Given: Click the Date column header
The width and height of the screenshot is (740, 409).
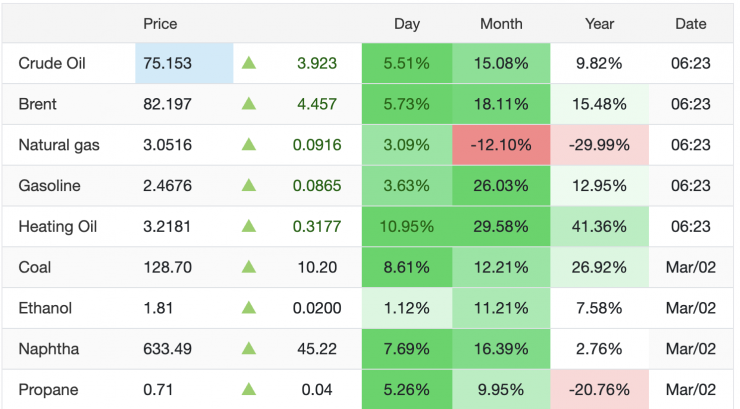Looking at the screenshot, I should coord(690,23).
